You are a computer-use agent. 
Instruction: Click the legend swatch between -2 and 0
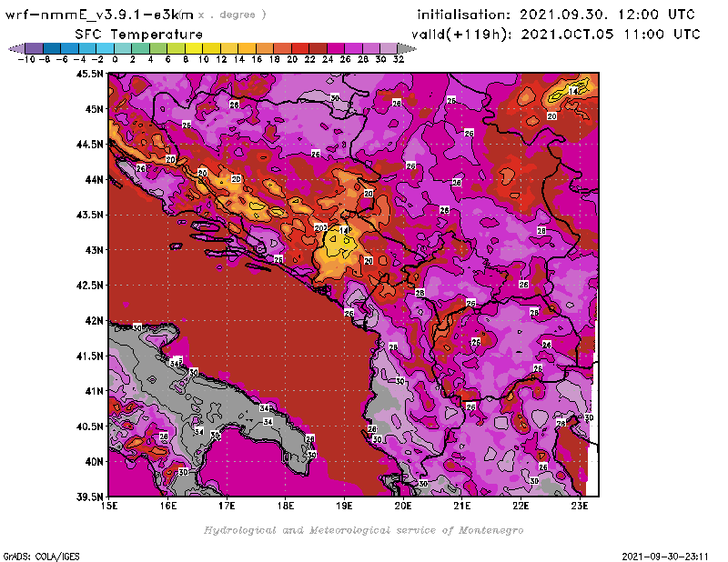(106, 48)
